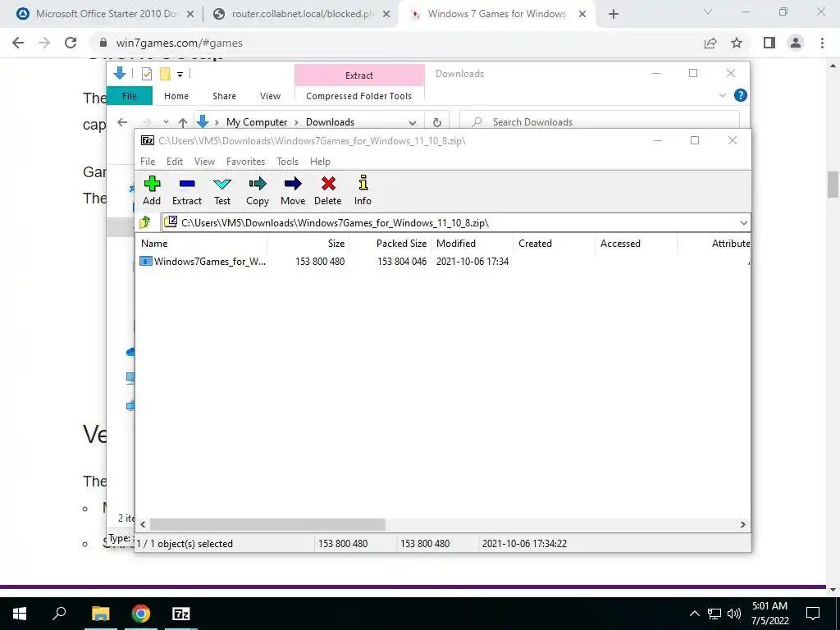The height and width of the screenshot is (630, 840).
Task: Refresh the Explorer Downloads folder
Action: (437, 122)
